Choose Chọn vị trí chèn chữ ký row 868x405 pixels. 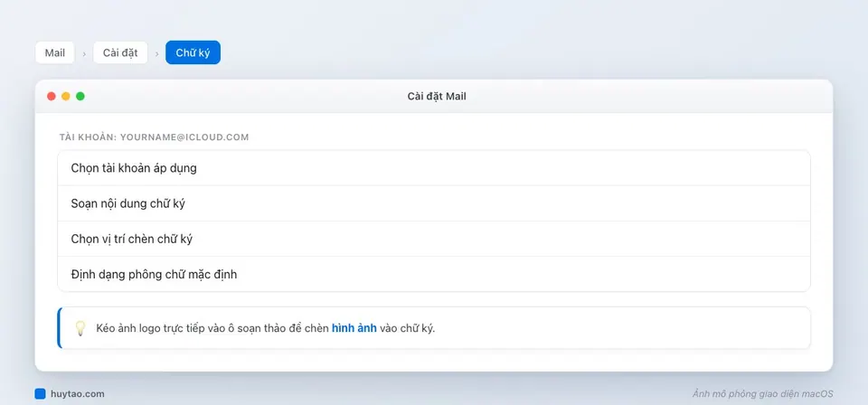pos(433,239)
